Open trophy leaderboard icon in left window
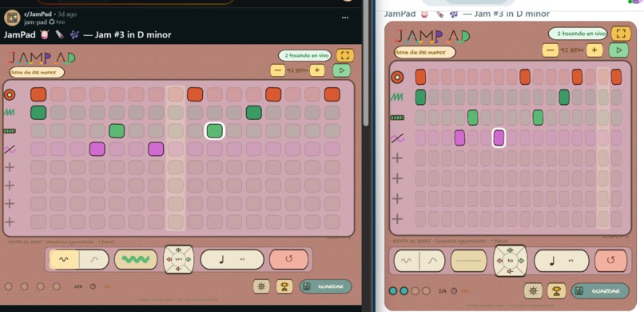 coord(284,286)
